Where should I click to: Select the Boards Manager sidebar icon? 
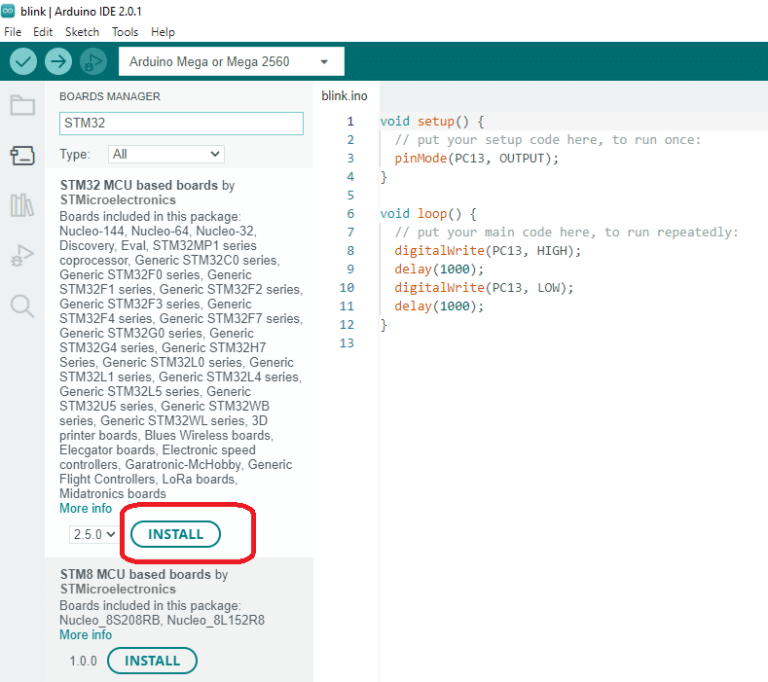[23, 155]
